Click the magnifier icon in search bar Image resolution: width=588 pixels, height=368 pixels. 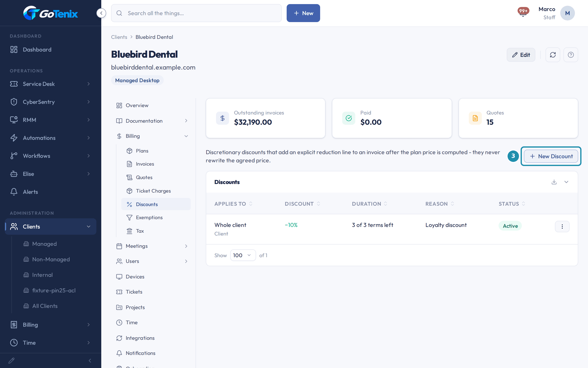pos(119,13)
